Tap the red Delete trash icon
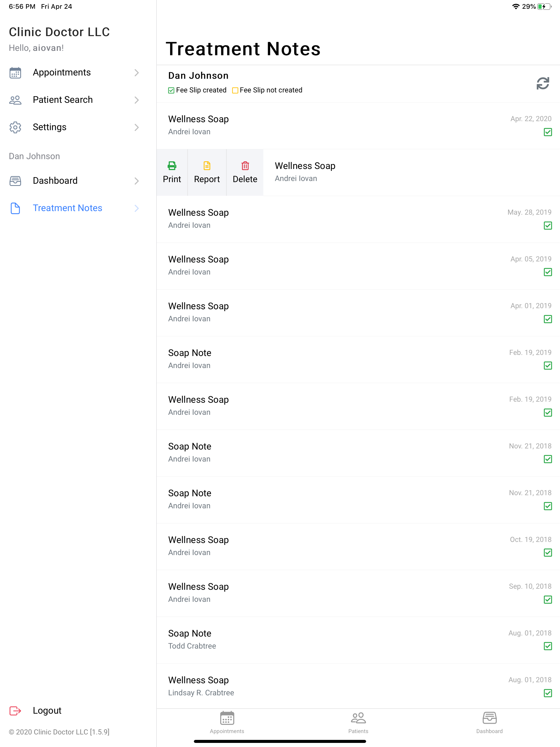The image size is (560, 747). tap(245, 165)
